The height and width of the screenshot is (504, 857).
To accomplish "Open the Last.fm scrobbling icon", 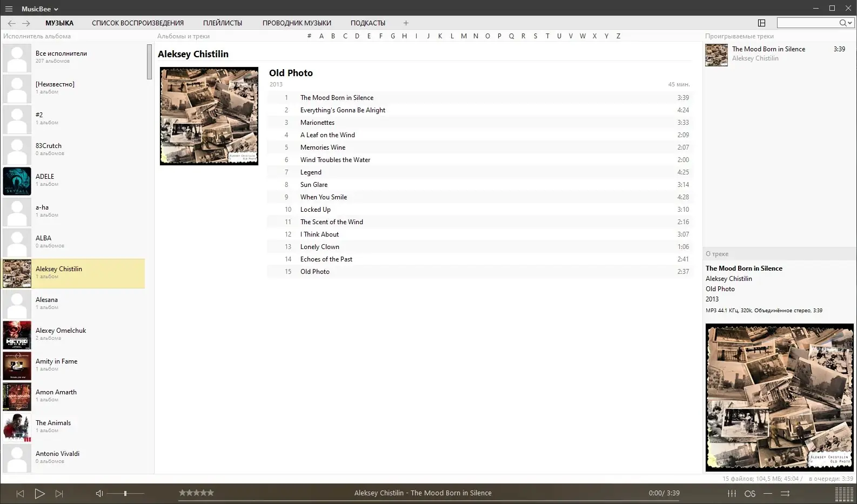I will tap(750, 493).
